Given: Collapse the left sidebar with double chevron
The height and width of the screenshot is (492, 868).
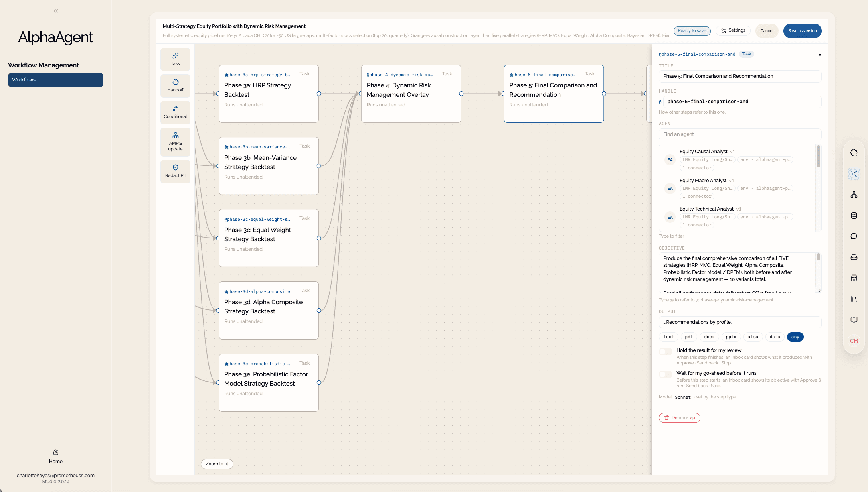Looking at the screenshot, I should 56,11.
